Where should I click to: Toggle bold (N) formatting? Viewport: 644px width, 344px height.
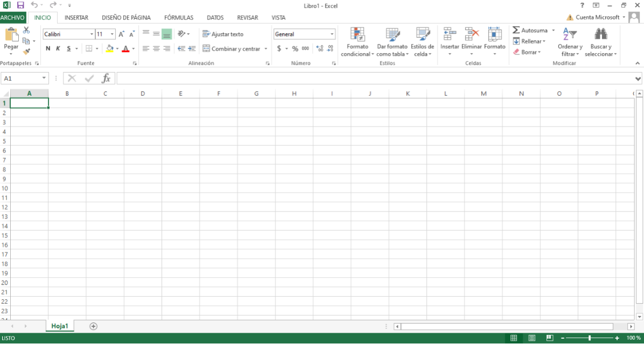click(48, 49)
